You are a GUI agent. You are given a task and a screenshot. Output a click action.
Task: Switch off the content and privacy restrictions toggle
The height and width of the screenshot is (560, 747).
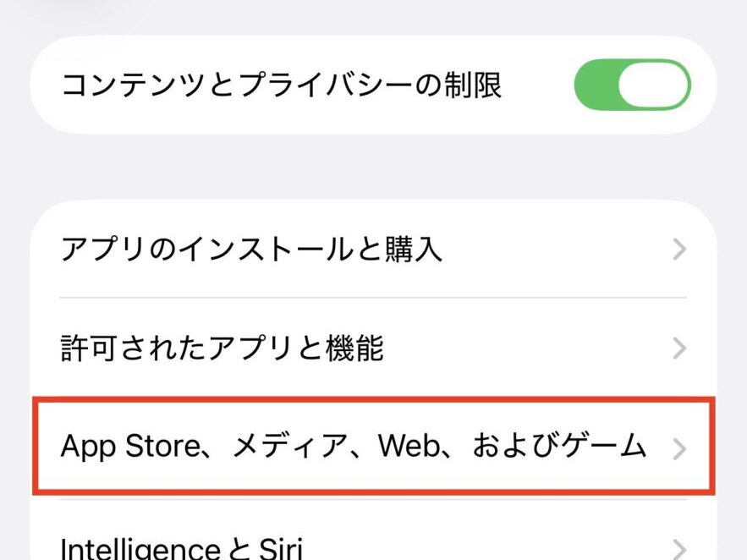[633, 85]
